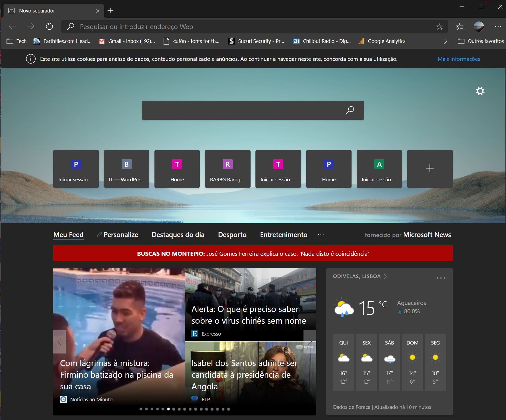
Task: Go to next carousel slide arrow
Action: click(310, 342)
